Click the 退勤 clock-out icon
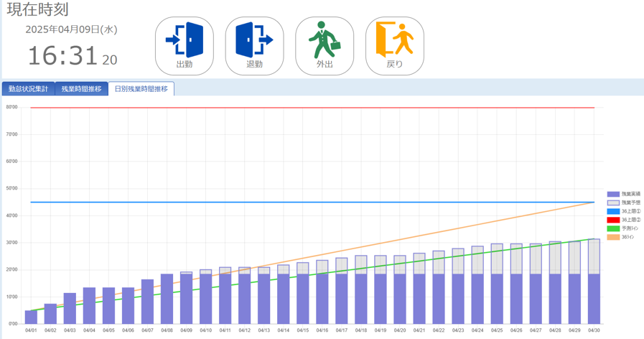 [x=254, y=45]
